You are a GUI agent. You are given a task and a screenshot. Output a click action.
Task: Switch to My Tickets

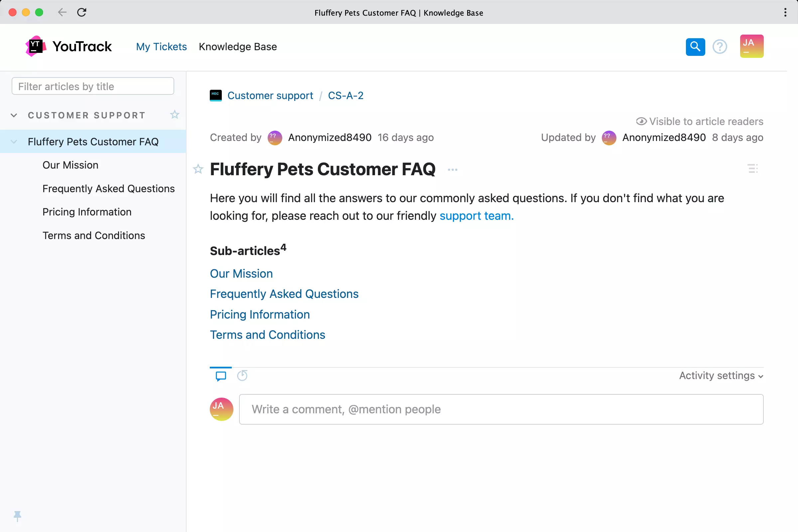coord(161,47)
